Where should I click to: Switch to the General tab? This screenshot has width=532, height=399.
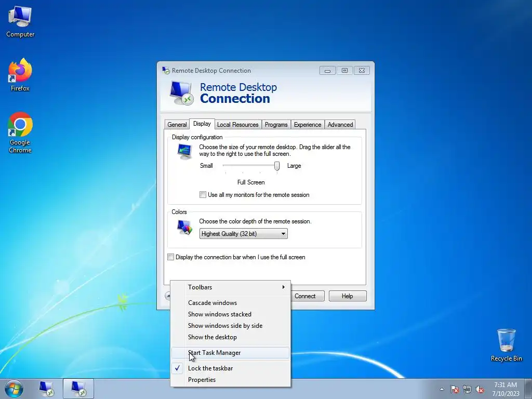pos(177,125)
